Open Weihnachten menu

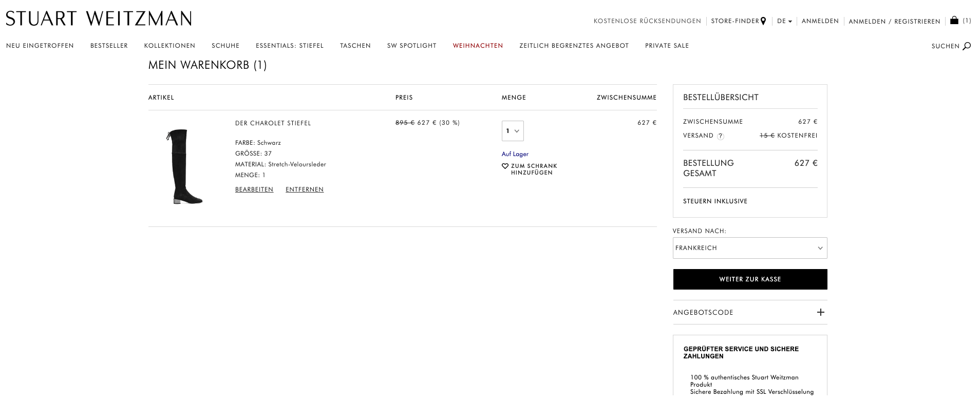point(478,46)
